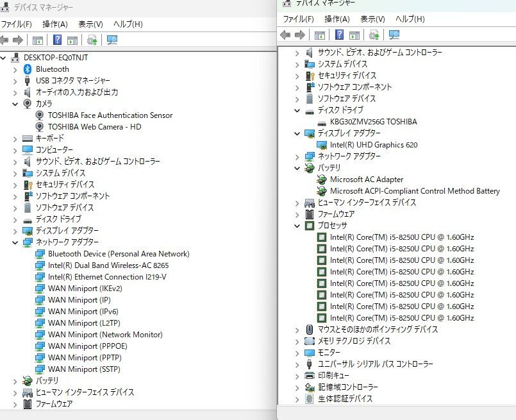516x420 pixels.
Task: Select ユニバーサル シリアル バス コントローラー
Action: click(x=376, y=364)
